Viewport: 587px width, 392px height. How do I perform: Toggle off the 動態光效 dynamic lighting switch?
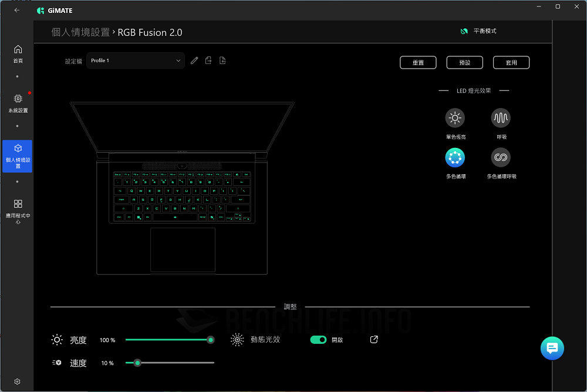click(319, 339)
